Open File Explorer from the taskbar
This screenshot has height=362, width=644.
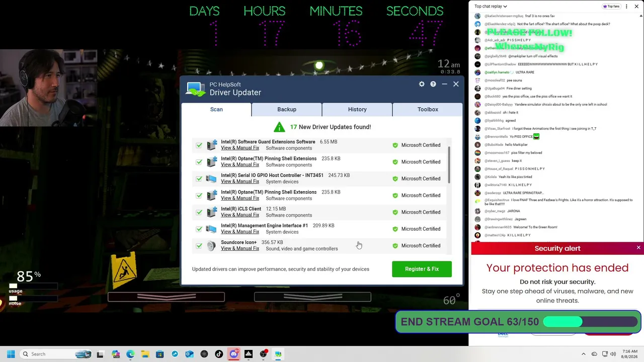point(145,354)
